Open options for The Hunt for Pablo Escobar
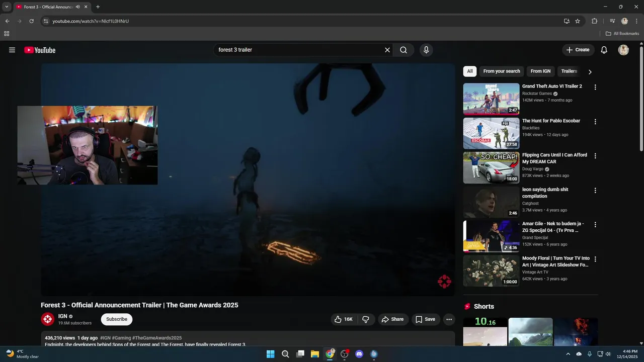Image resolution: width=644 pixels, height=362 pixels. coord(595,122)
